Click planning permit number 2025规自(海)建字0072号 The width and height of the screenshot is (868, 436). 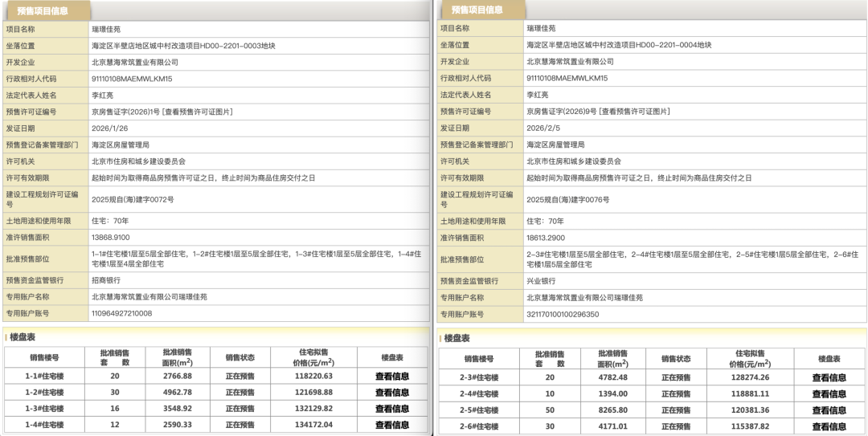[133, 199]
